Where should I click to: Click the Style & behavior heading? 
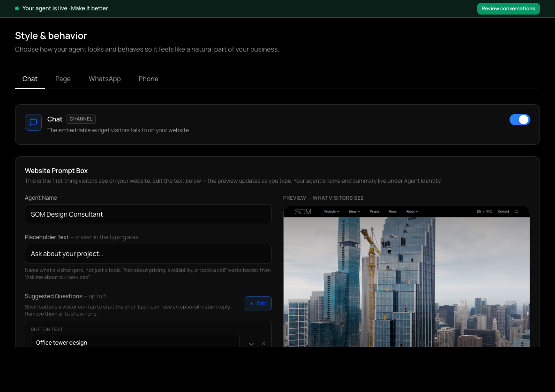pyautogui.click(x=51, y=36)
